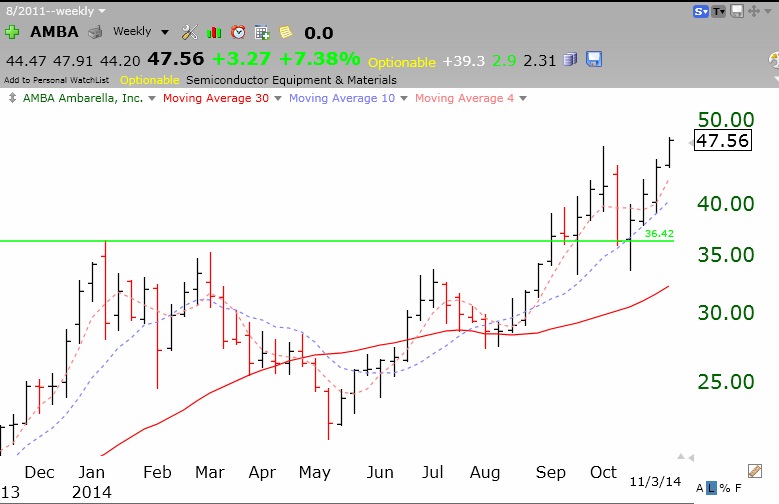Click the green plus add-symbol icon

pos(12,32)
